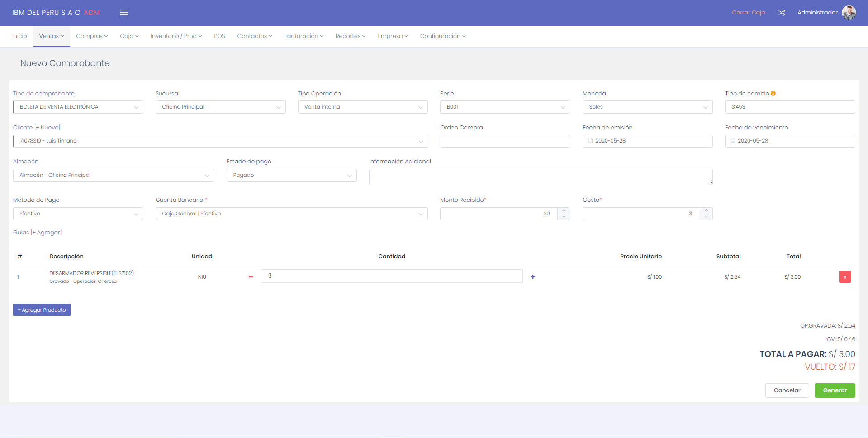Click the Tipo de cambio info icon

[x=773, y=94]
